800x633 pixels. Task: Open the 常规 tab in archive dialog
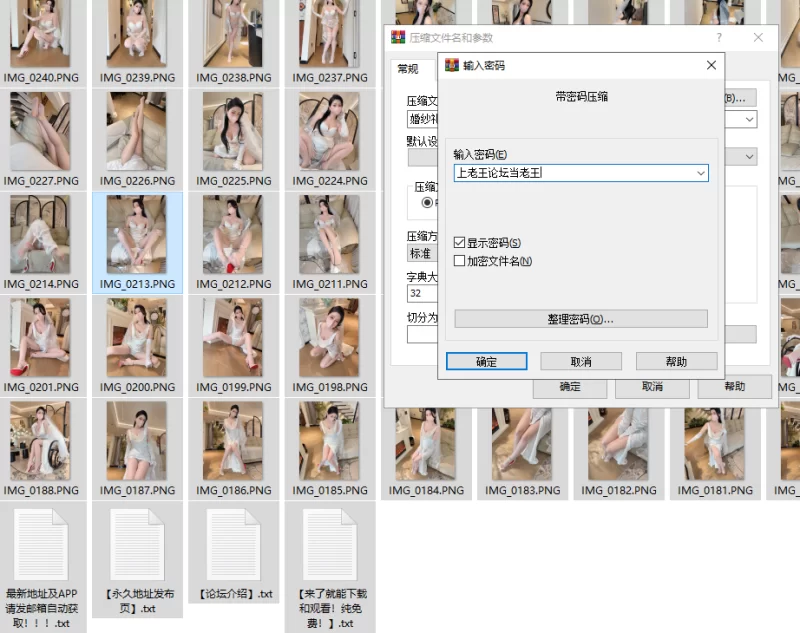[408, 69]
